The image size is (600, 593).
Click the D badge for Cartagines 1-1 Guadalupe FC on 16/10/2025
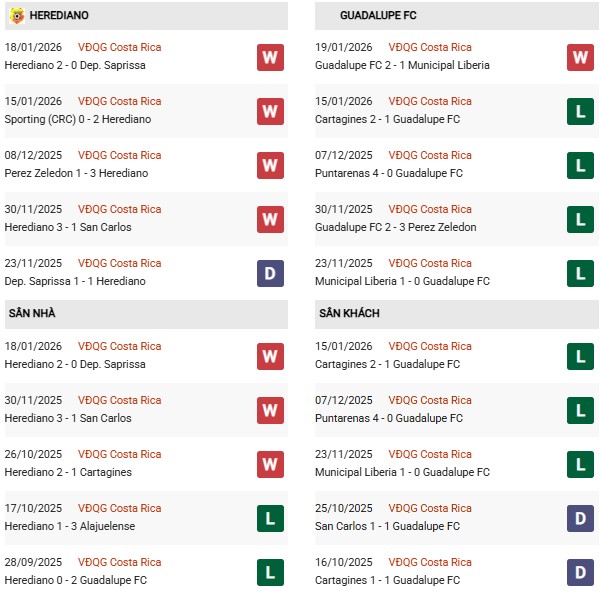580,572
